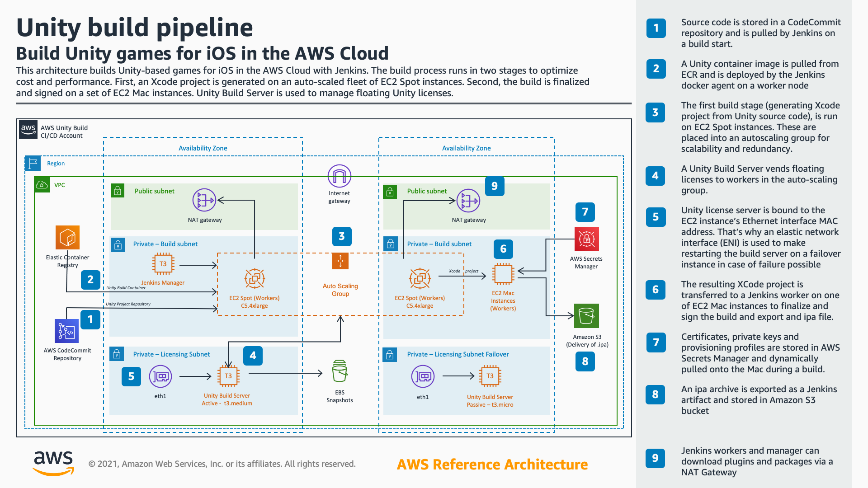Select the Internet gateway icon
This screenshot has height=488, width=868.
pyautogui.click(x=339, y=176)
